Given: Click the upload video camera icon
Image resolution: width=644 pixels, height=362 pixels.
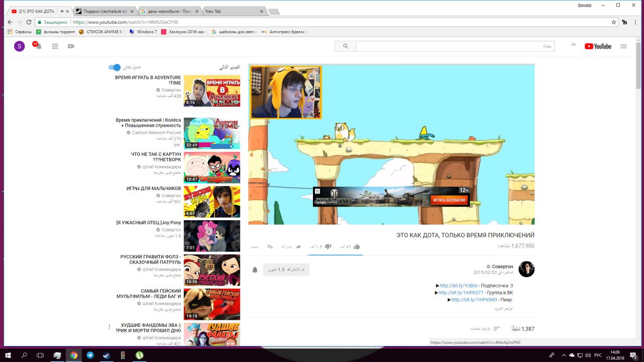Looking at the screenshot, I should (x=71, y=46).
